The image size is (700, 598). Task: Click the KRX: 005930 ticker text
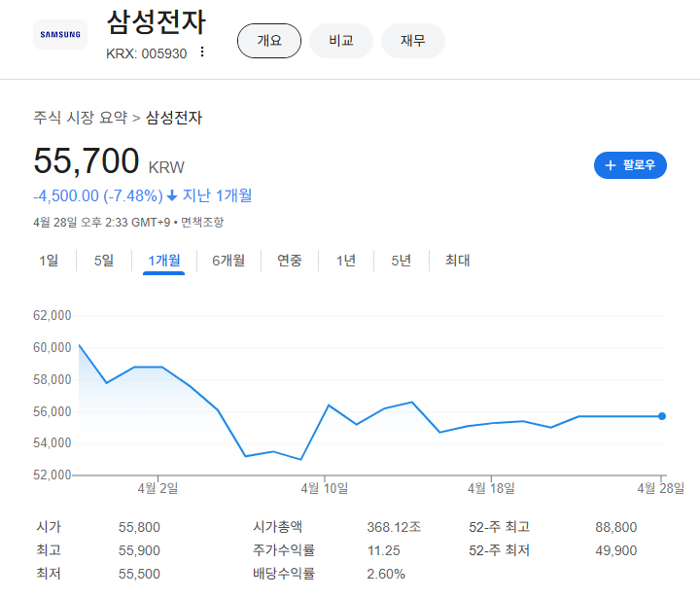tap(147, 53)
